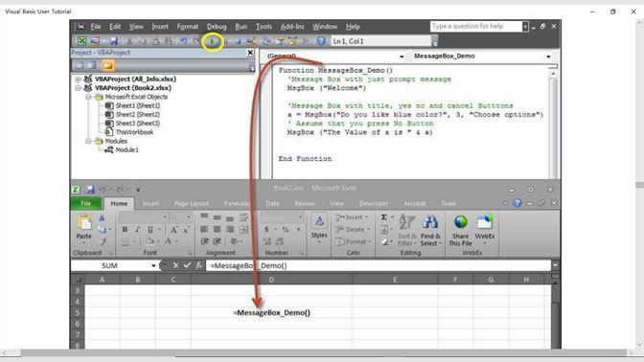644x362 pixels.
Task: Open the Tools menu in VBA editor
Action: click(264, 27)
